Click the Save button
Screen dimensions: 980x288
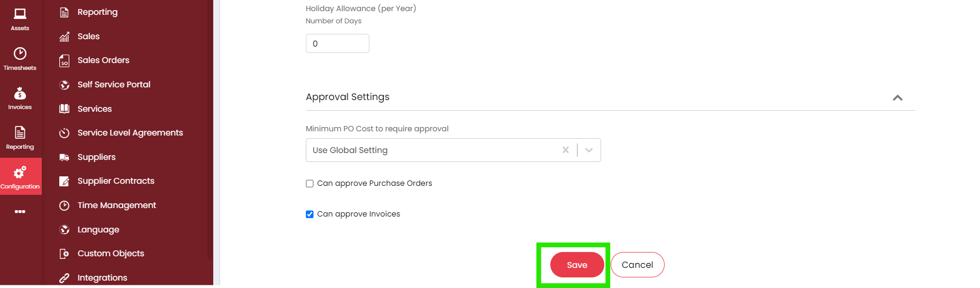(577, 265)
